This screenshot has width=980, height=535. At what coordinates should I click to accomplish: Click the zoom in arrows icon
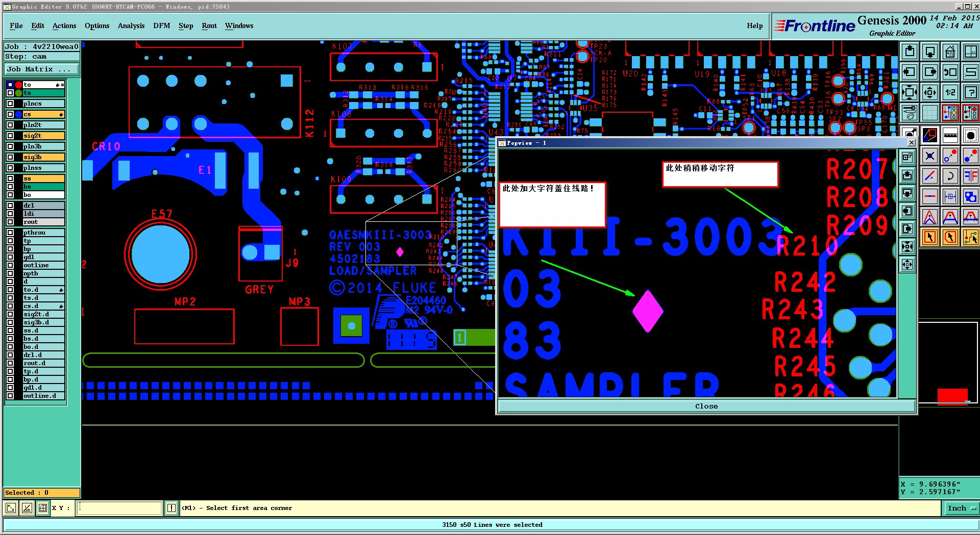click(x=910, y=92)
